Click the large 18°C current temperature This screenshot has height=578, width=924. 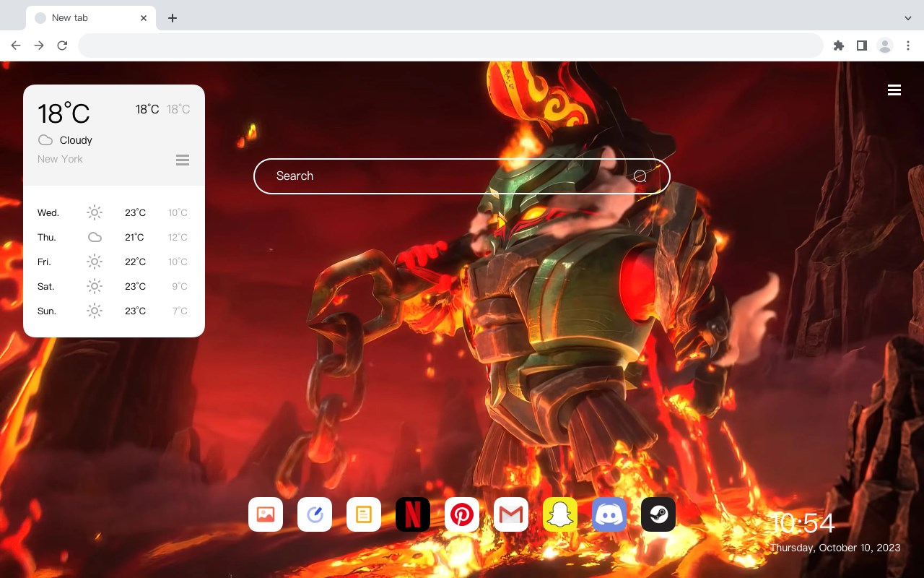pos(64,113)
